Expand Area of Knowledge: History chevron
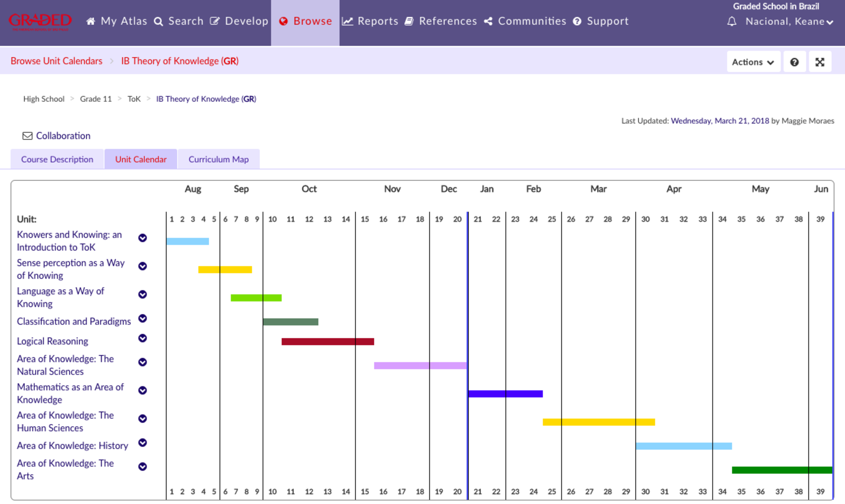845x504 pixels. coord(142,443)
